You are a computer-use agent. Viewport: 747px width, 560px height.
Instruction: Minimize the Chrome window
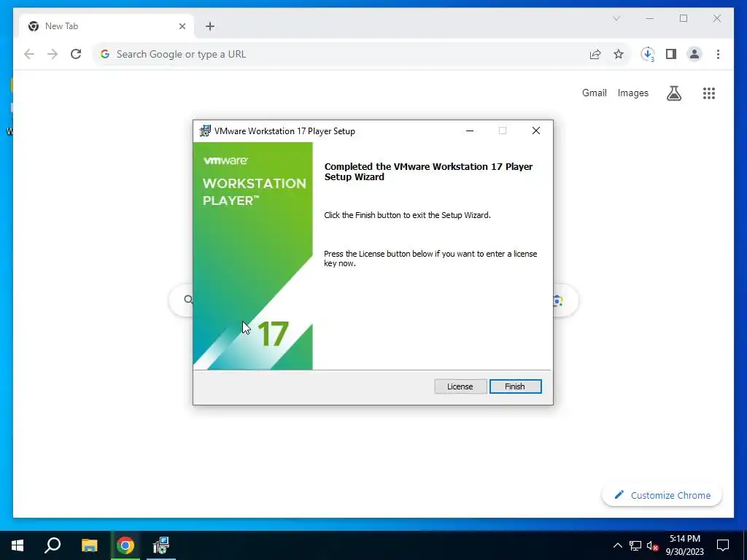650,18
